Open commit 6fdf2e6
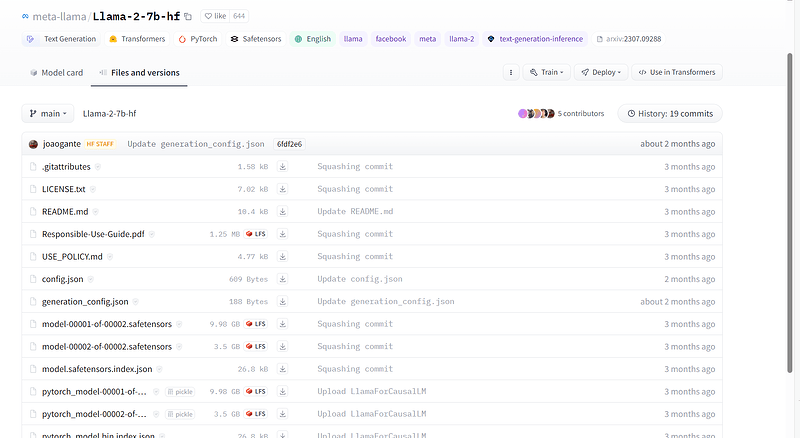 click(x=289, y=144)
